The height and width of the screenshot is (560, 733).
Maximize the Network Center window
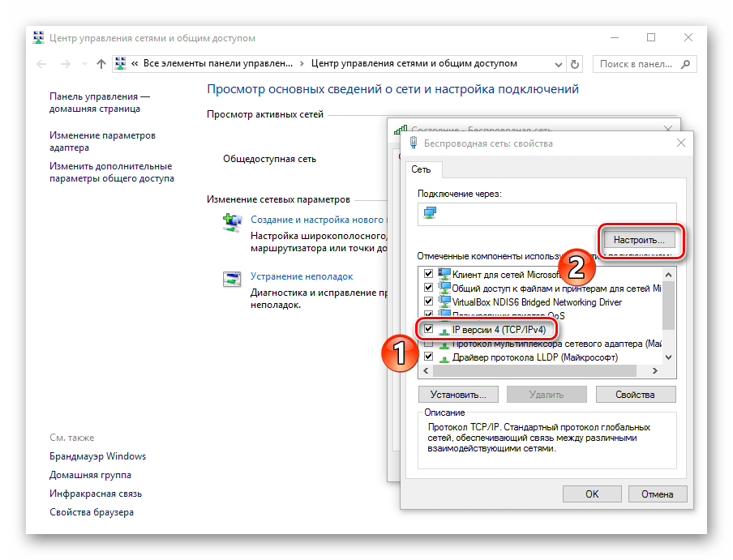(x=651, y=37)
